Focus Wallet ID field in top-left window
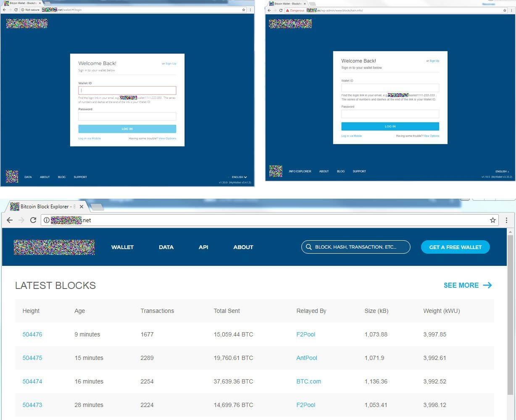Screen dimensions: 516x420 tap(127, 90)
